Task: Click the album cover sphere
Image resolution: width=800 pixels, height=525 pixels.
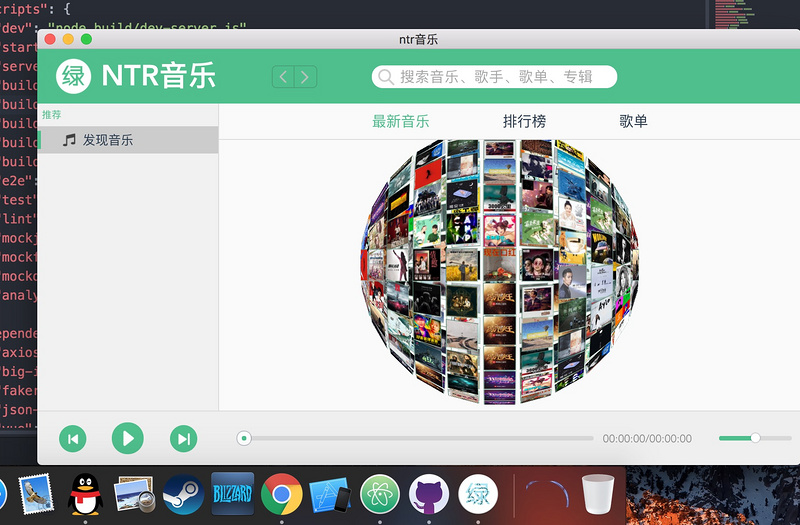Action: pyautogui.click(x=499, y=271)
